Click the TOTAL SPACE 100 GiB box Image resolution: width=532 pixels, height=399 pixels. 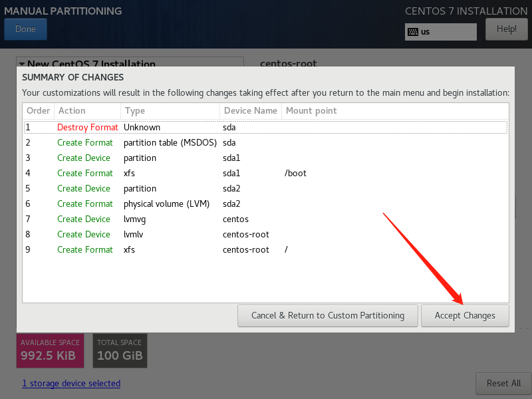pyautogui.click(x=120, y=351)
